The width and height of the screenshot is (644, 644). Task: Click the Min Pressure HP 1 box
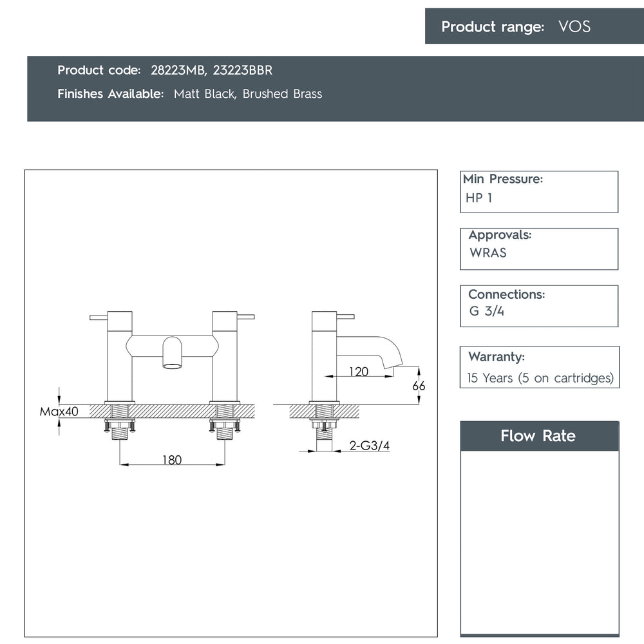click(x=538, y=191)
